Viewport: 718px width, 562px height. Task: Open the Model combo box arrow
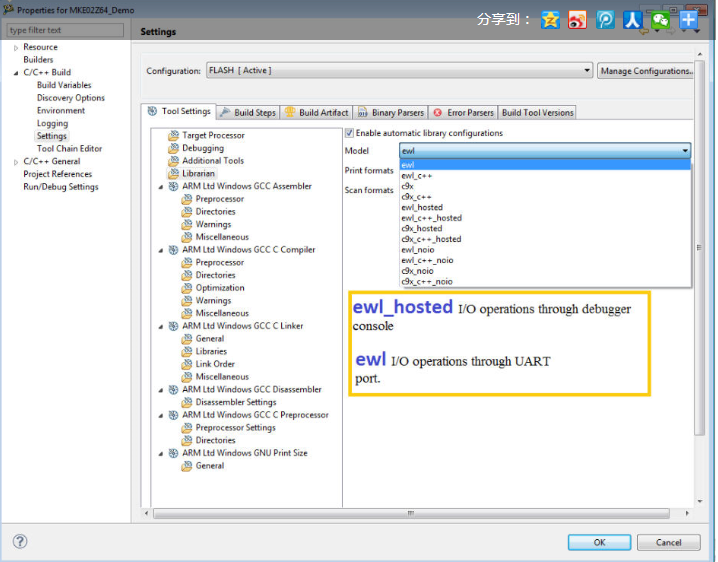pyautogui.click(x=685, y=151)
